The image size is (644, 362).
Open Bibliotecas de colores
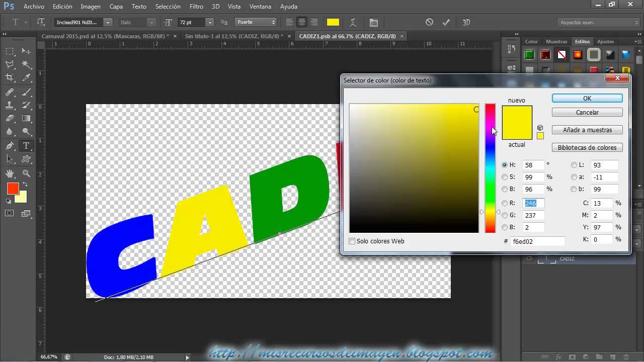[587, 147]
